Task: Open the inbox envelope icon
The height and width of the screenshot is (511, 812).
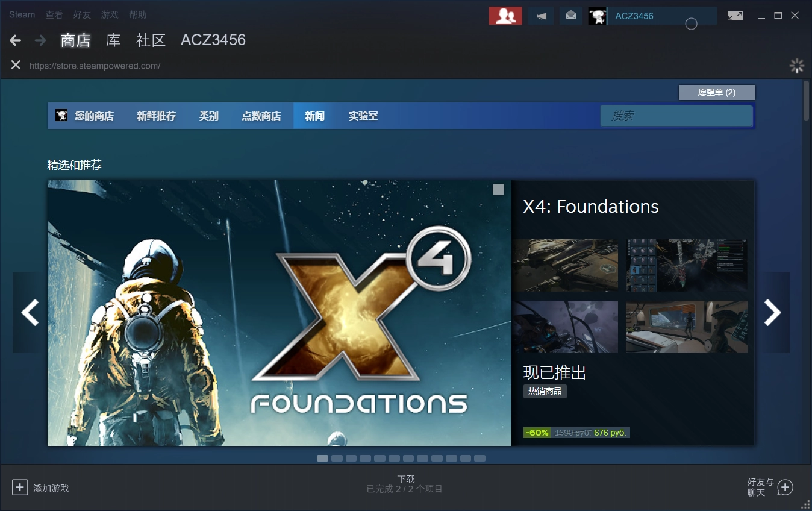Action: [570, 16]
